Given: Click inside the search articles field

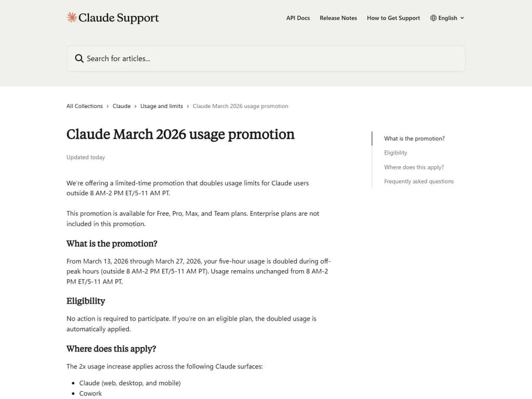Looking at the screenshot, I should [x=208, y=58].
